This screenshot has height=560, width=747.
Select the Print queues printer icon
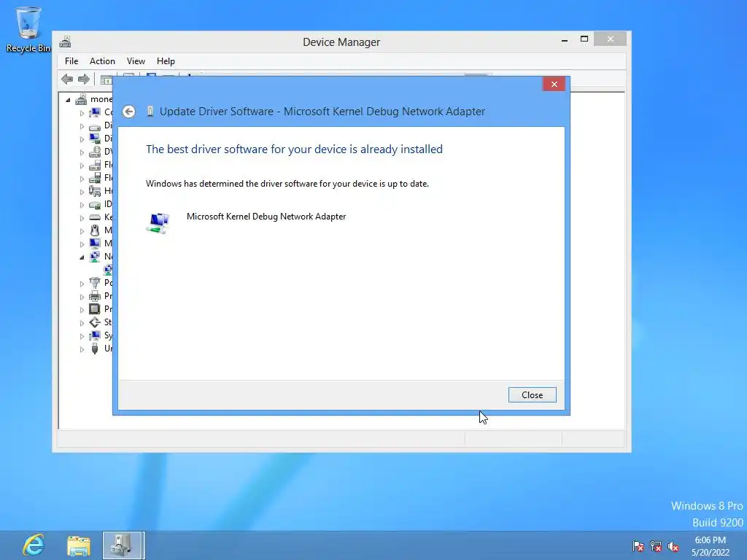point(96,296)
